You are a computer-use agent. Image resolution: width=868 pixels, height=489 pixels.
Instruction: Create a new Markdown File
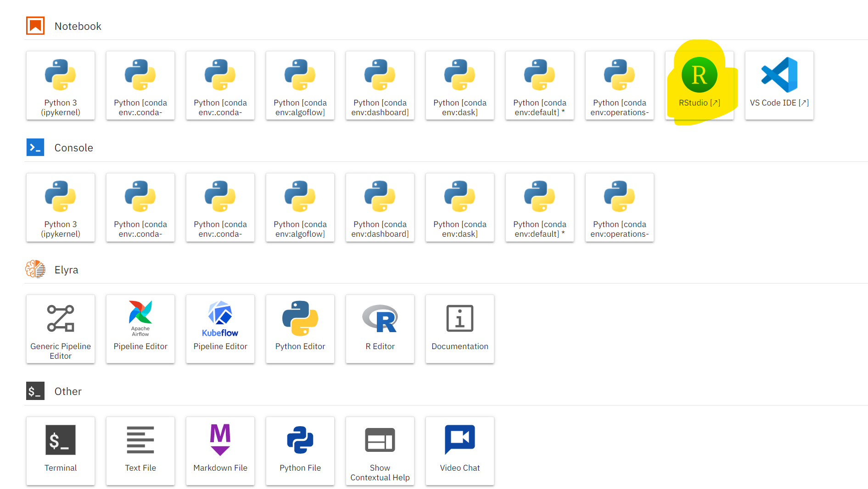(220, 451)
